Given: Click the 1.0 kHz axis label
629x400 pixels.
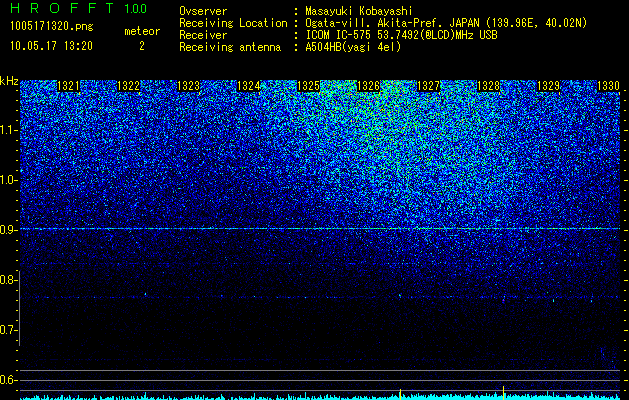Looking at the screenshot, I should (x=9, y=180).
